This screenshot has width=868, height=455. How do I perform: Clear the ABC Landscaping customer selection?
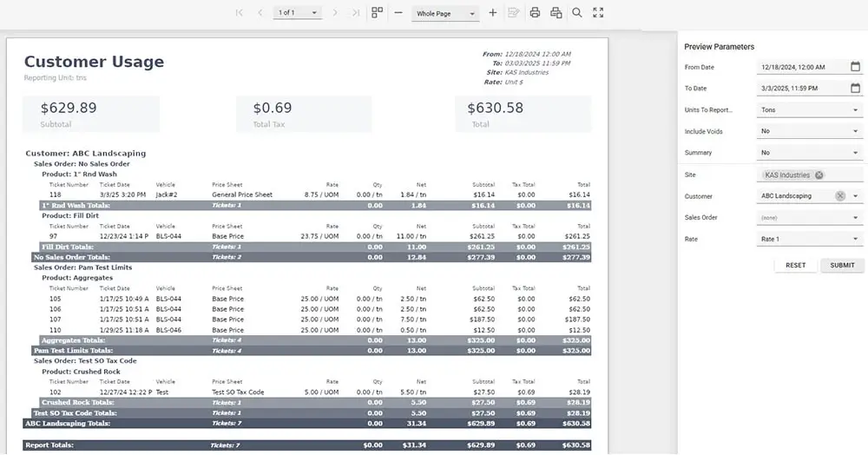(840, 196)
